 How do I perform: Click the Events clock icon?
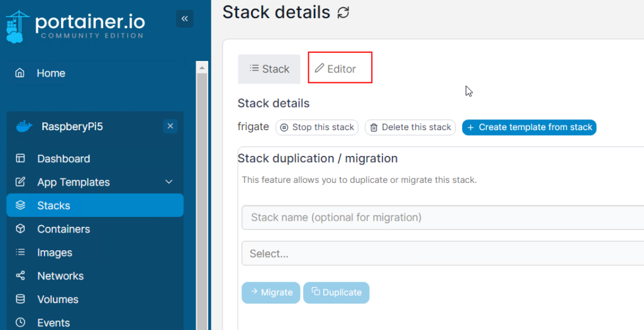tap(20, 322)
